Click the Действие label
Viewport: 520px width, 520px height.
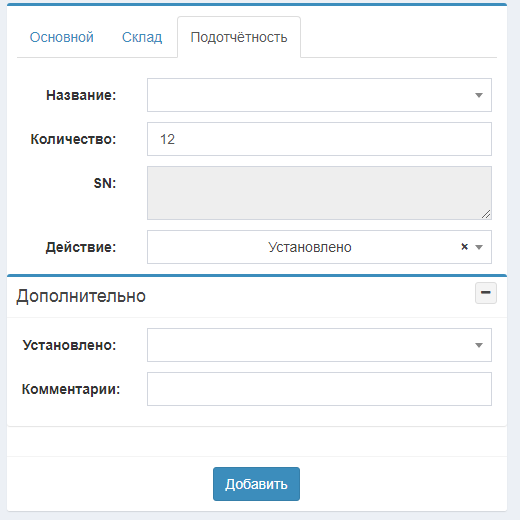(x=81, y=247)
